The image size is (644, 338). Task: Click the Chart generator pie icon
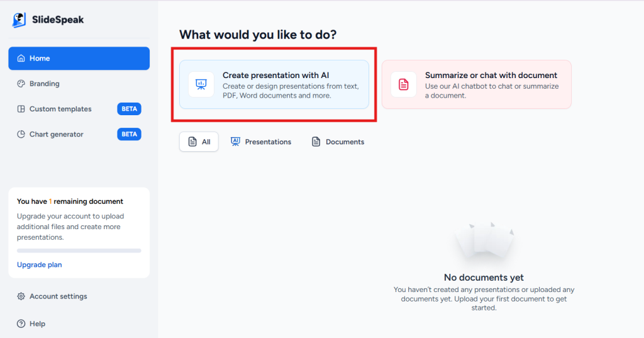[x=21, y=135]
